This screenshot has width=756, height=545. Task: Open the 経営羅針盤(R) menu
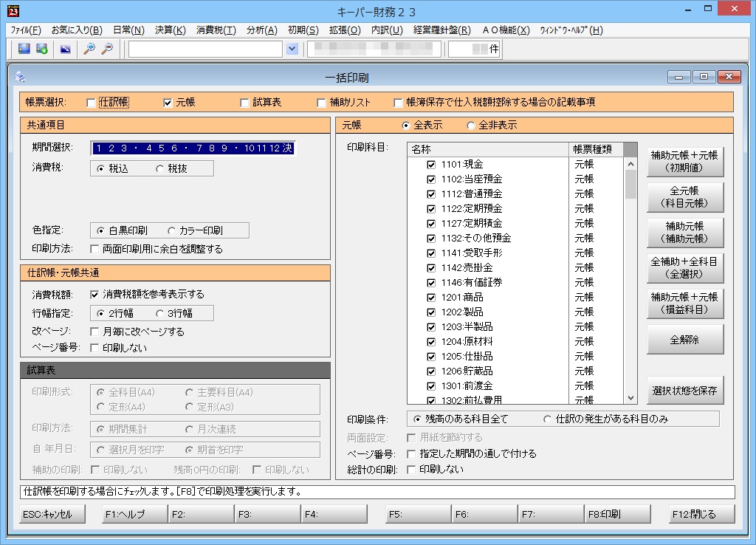[442, 30]
